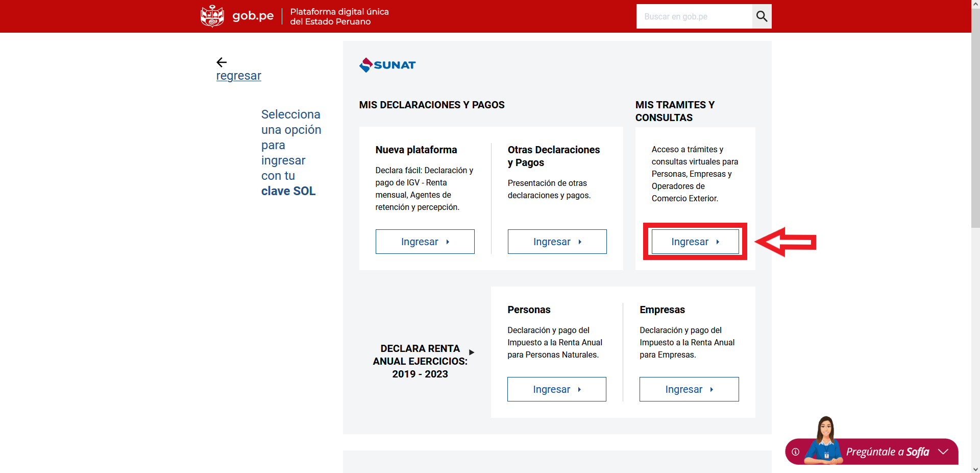
Task: Click the scrollbar up arrow
Action: pyautogui.click(x=975, y=4)
